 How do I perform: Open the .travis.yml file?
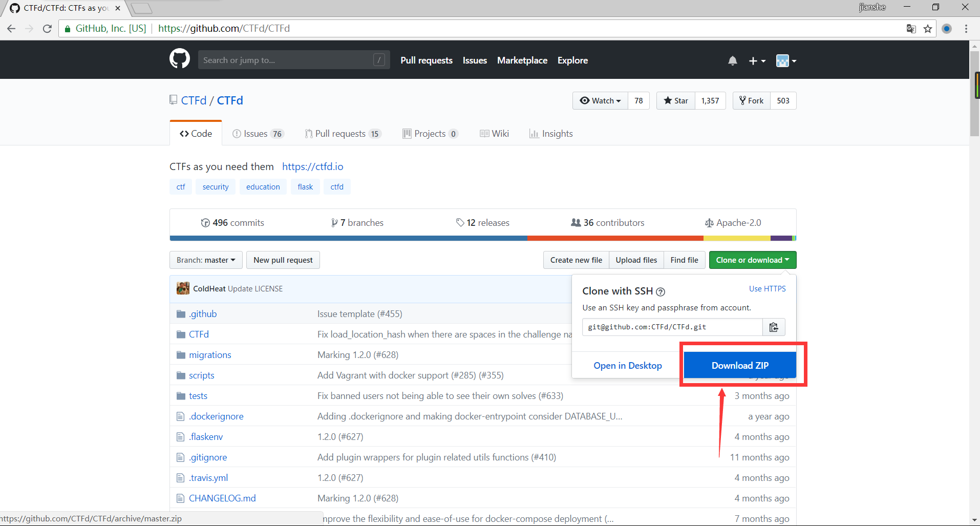pyautogui.click(x=208, y=477)
